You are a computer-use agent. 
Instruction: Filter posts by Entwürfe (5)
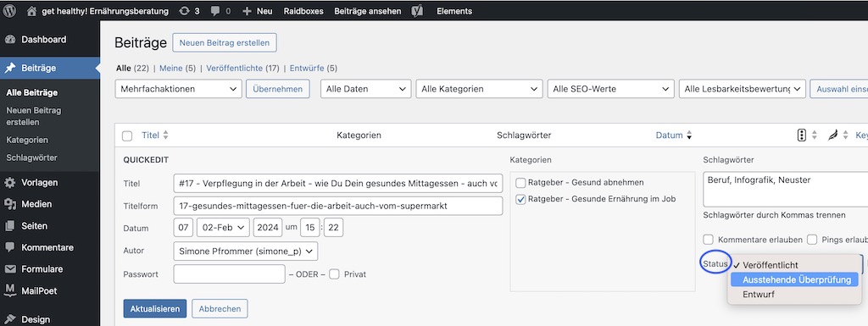[314, 69]
